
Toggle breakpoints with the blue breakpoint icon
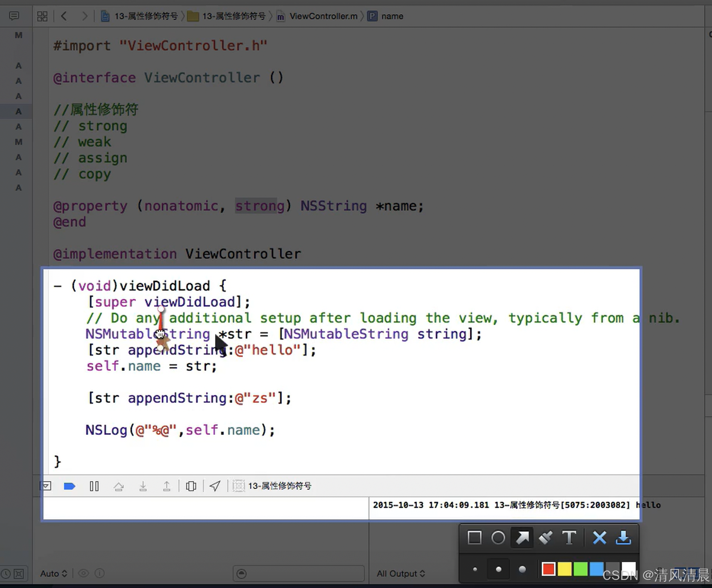pyautogui.click(x=69, y=486)
